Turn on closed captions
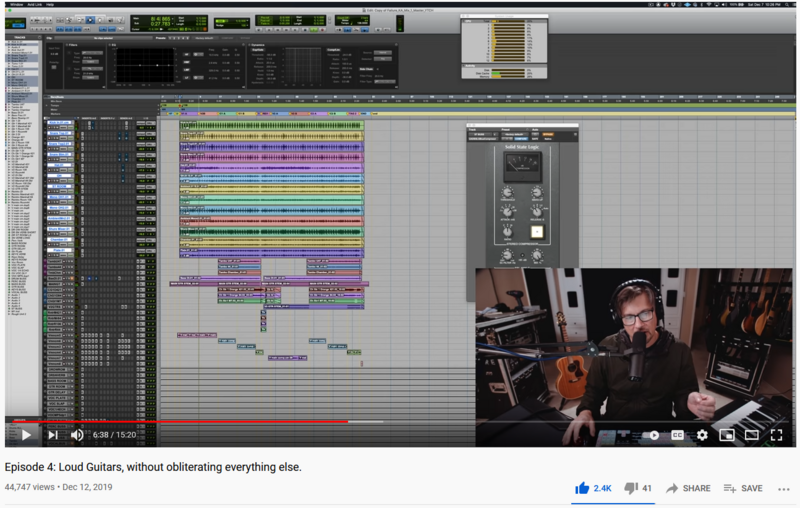 677,435
